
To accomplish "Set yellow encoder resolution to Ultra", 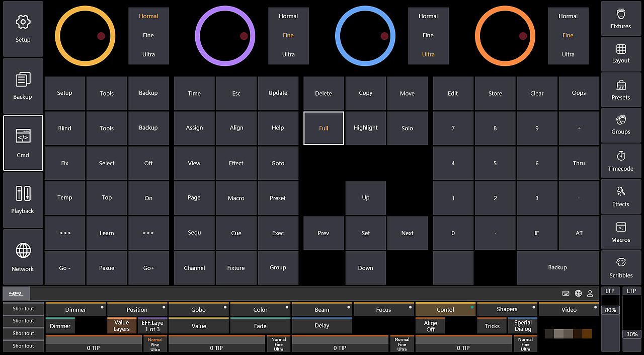I will click(x=148, y=54).
